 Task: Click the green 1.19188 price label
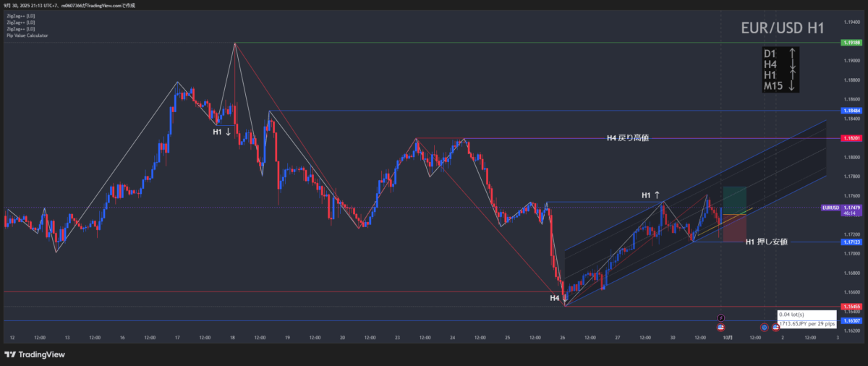coord(851,43)
